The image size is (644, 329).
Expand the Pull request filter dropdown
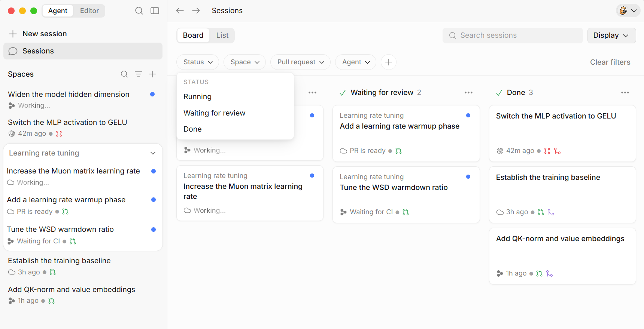[x=300, y=62]
